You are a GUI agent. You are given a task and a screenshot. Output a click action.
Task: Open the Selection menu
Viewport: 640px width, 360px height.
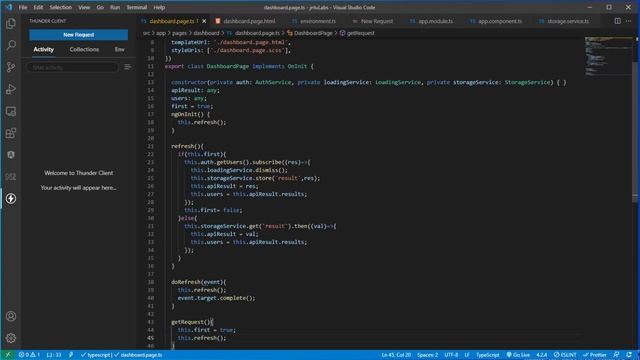point(60,7)
